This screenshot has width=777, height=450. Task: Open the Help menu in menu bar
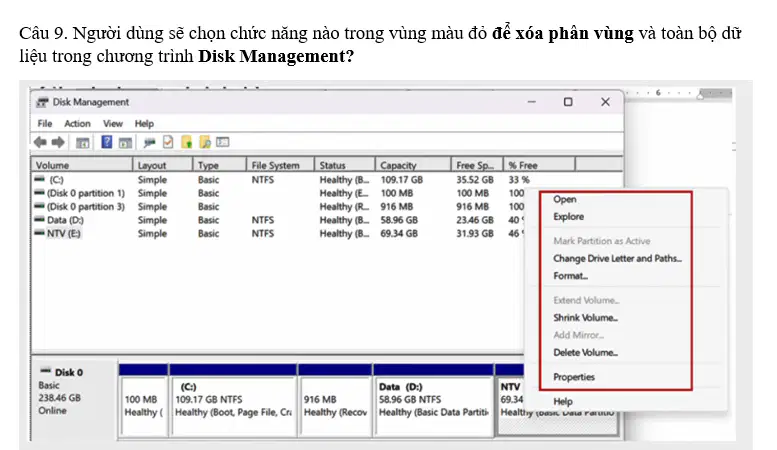144,123
